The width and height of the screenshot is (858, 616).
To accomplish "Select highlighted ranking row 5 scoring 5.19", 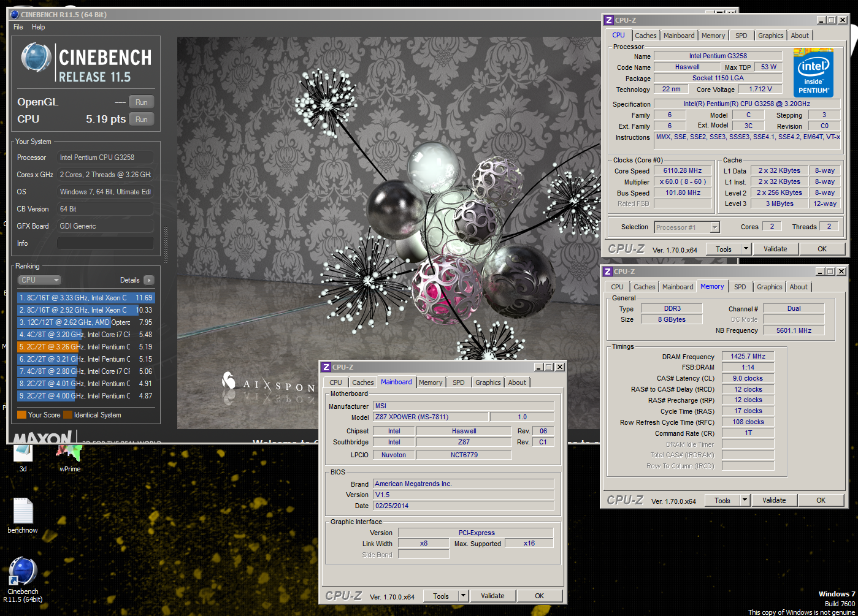I will 86,347.
